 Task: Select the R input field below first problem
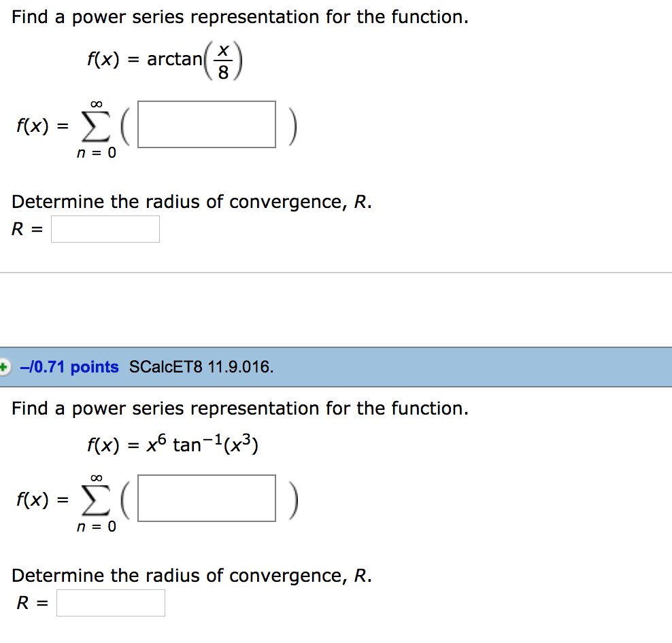[x=105, y=228]
